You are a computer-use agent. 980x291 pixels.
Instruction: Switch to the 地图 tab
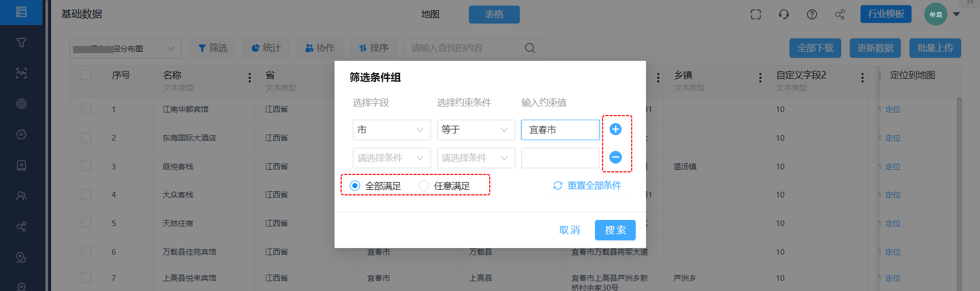(x=430, y=14)
